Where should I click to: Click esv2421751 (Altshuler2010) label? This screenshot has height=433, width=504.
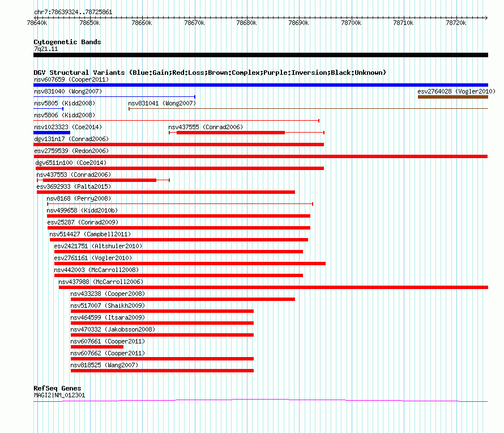pos(98,246)
